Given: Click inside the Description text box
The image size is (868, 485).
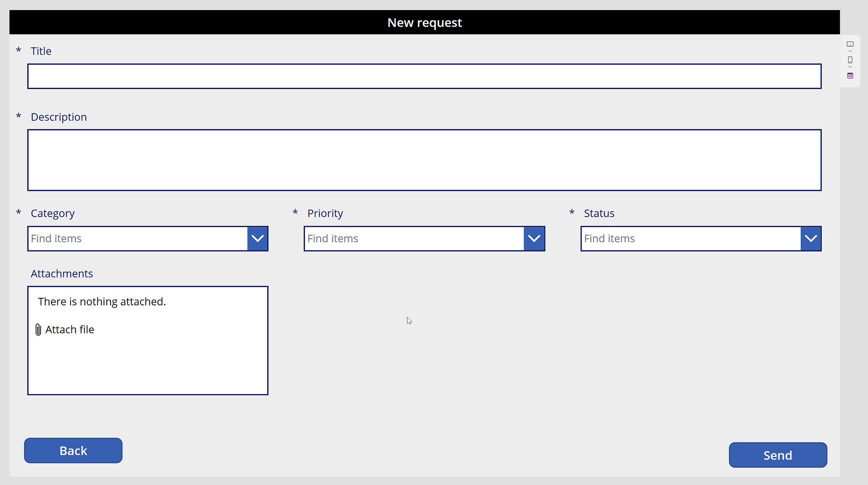Looking at the screenshot, I should [x=424, y=160].
